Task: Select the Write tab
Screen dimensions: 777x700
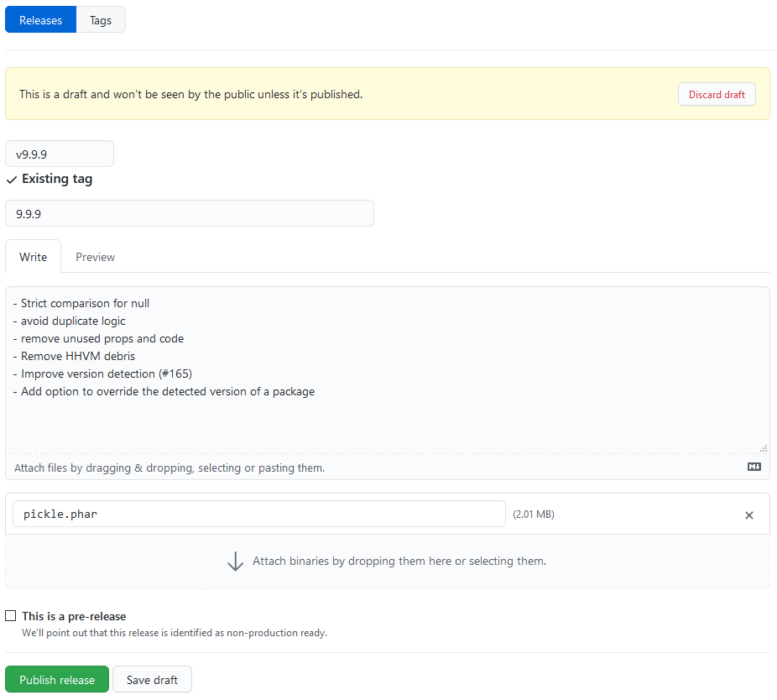Action: [33, 257]
